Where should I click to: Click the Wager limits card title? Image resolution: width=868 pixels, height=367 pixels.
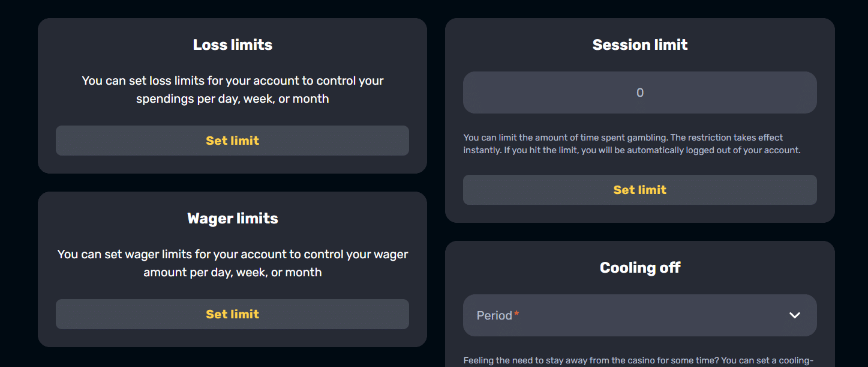click(x=232, y=218)
